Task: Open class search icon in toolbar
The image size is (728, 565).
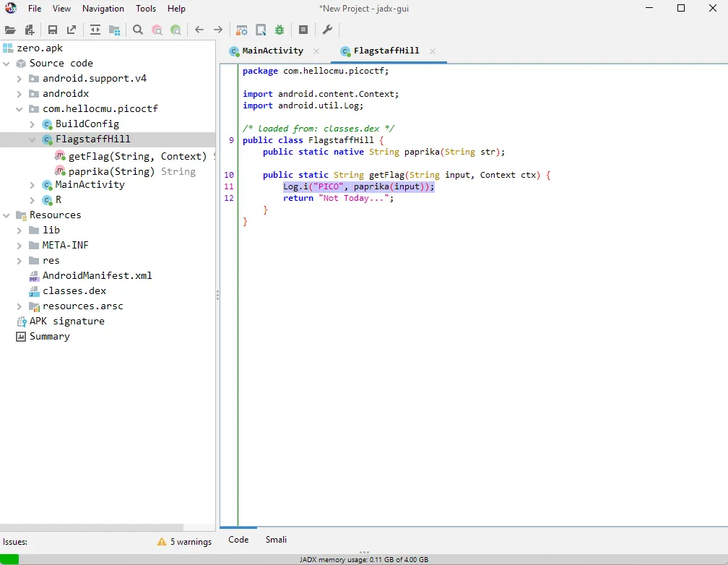Action: [x=157, y=30]
